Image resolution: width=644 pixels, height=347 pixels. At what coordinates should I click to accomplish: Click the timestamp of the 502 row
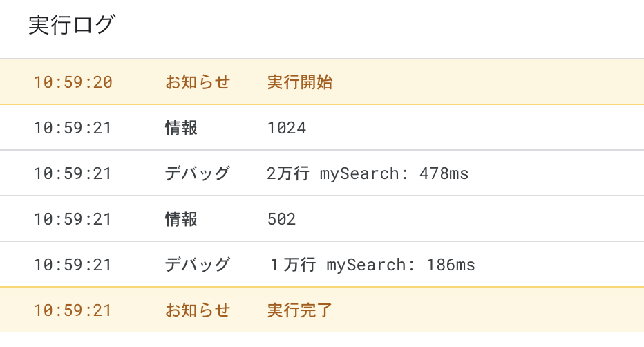pos(73,219)
